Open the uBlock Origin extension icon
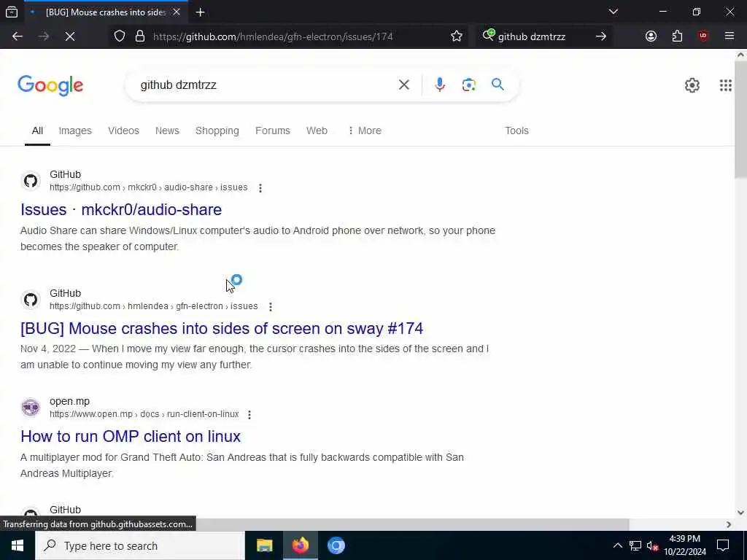Viewport: 747px width, 560px height. [x=703, y=36]
